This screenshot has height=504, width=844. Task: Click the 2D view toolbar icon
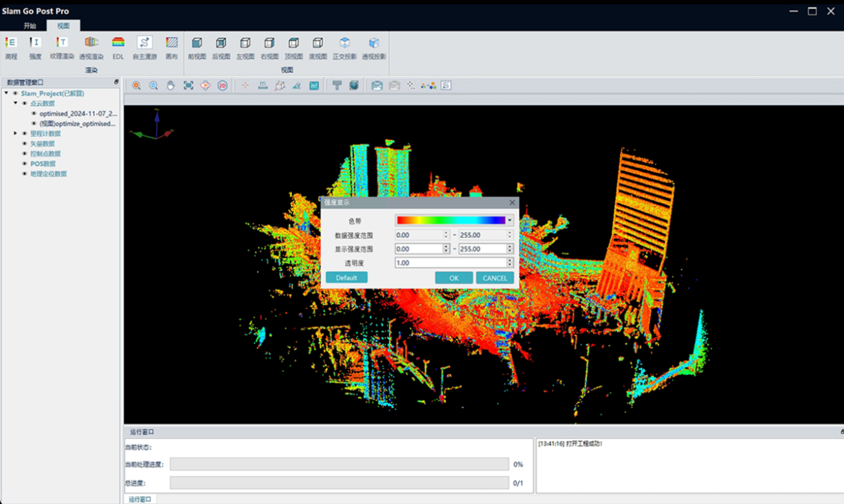[x=222, y=85]
